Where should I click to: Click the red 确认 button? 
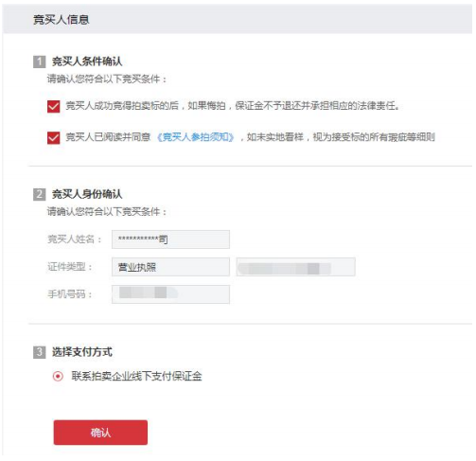click(100, 433)
